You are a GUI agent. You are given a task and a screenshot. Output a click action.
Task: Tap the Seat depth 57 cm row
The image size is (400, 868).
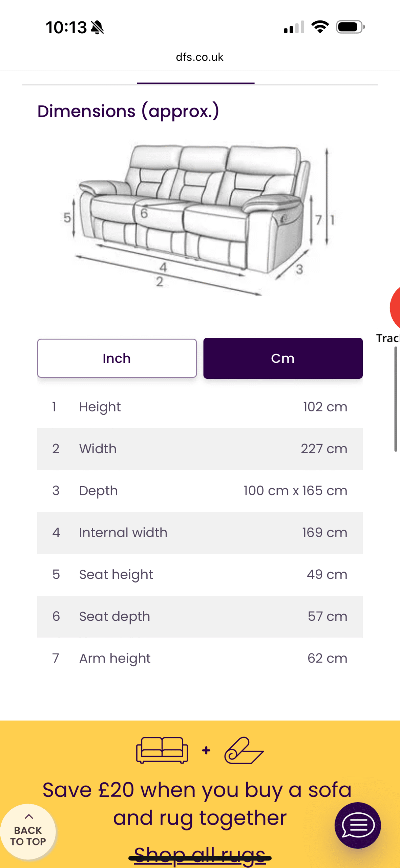point(199,616)
